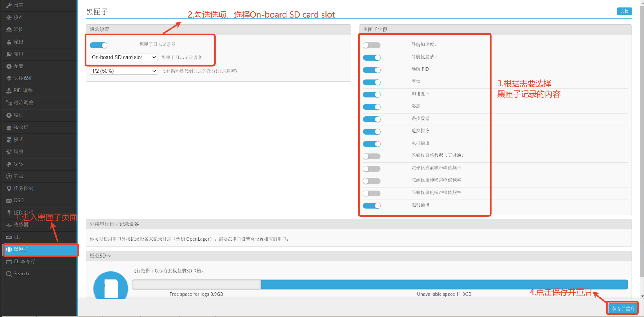644x317 pixels.
Task: Open the 罗盘 compass icon in sidebar
Action: [9, 176]
